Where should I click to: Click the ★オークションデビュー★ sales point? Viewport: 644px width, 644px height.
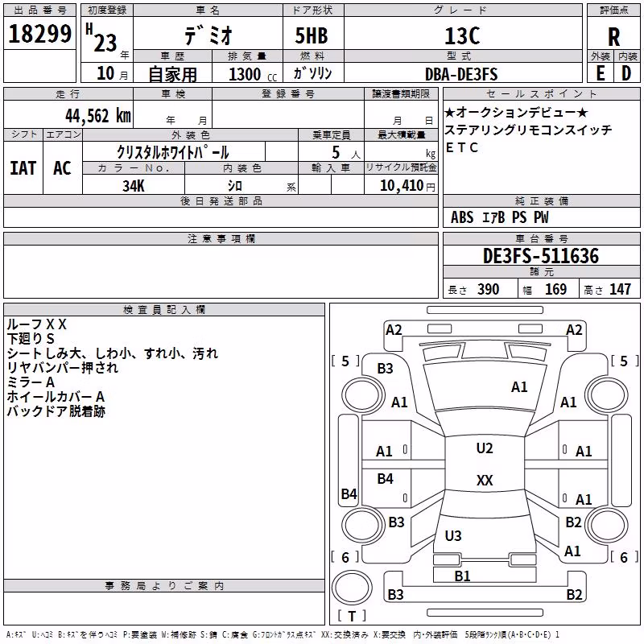coord(516,112)
